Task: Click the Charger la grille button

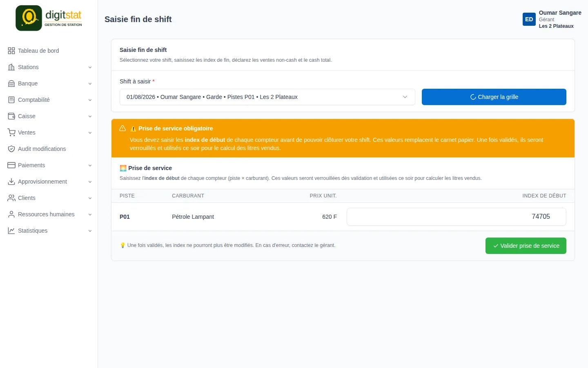Action: coord(494,97)
